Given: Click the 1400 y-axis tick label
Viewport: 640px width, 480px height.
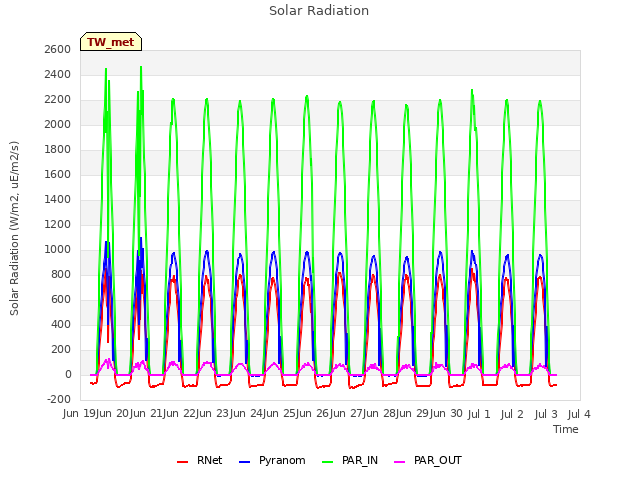Looking at the screenshot, I should (58, 200).
